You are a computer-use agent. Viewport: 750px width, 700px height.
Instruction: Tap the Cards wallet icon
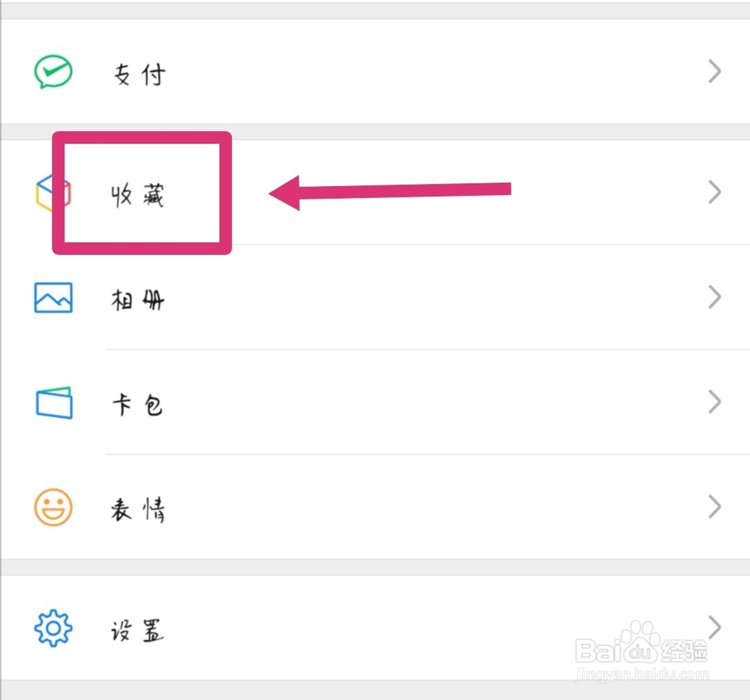coord(54,403)
